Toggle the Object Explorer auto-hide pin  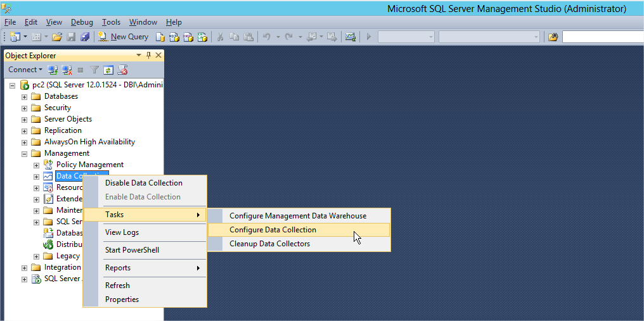pos(149,55)
